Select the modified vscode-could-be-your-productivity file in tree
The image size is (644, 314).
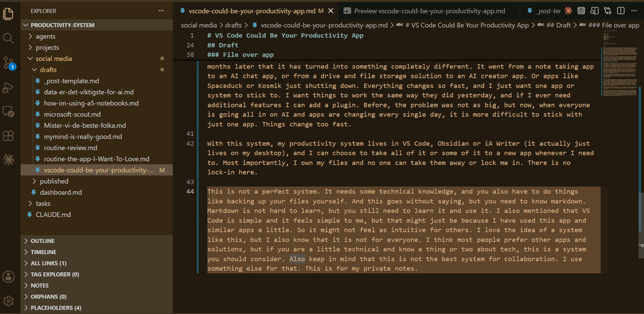[97, 170]
